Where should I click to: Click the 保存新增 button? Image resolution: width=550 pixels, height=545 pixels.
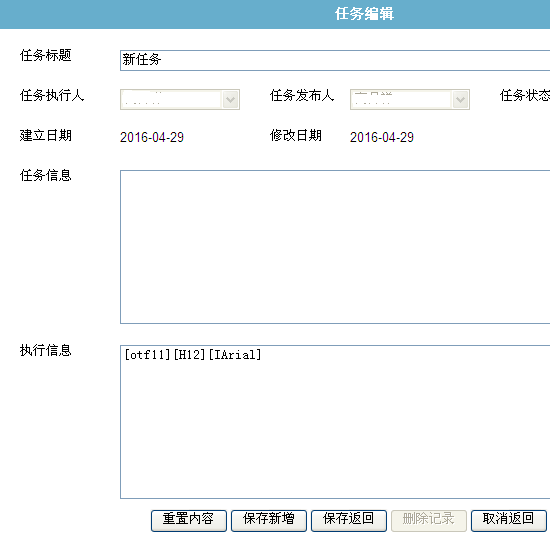pos(269,520)
